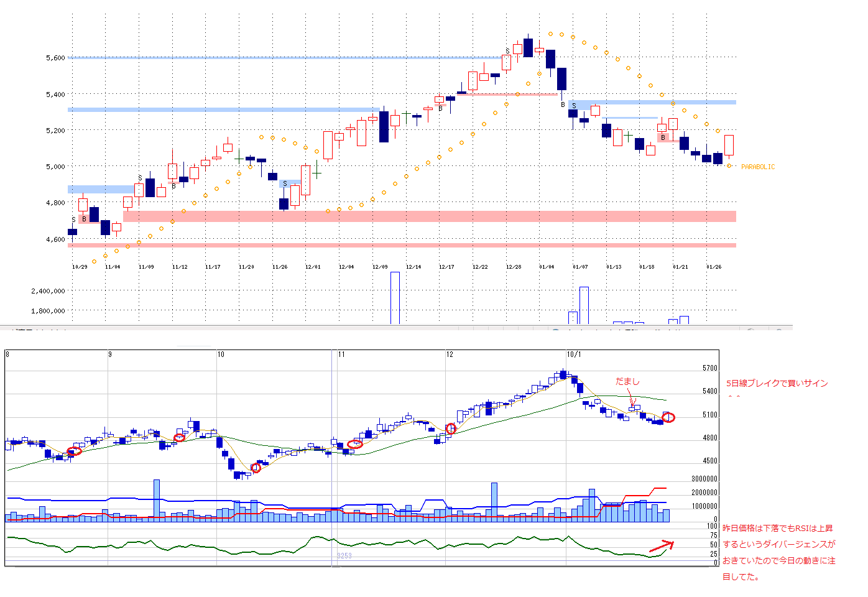Click the 5,400 price axis label
This screenshot has width=868, height=597.
click(x=55, y=95)
